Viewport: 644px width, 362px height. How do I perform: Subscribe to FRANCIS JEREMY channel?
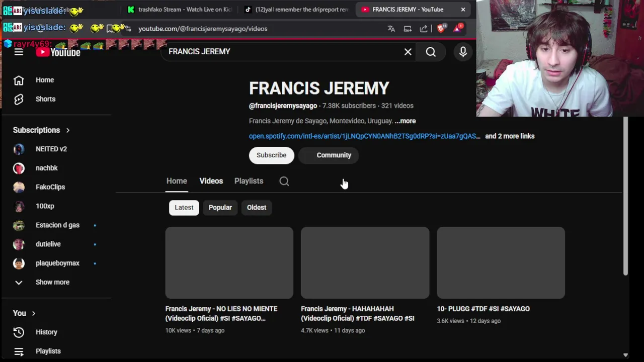coord(271,155)
